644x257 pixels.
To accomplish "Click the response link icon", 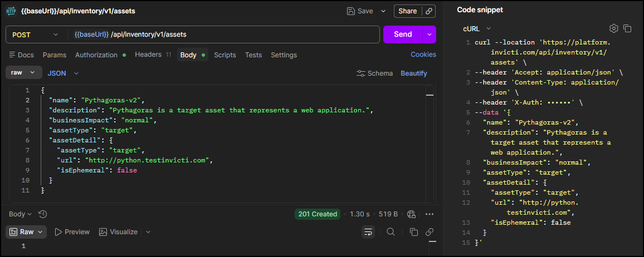I will 430,232.
